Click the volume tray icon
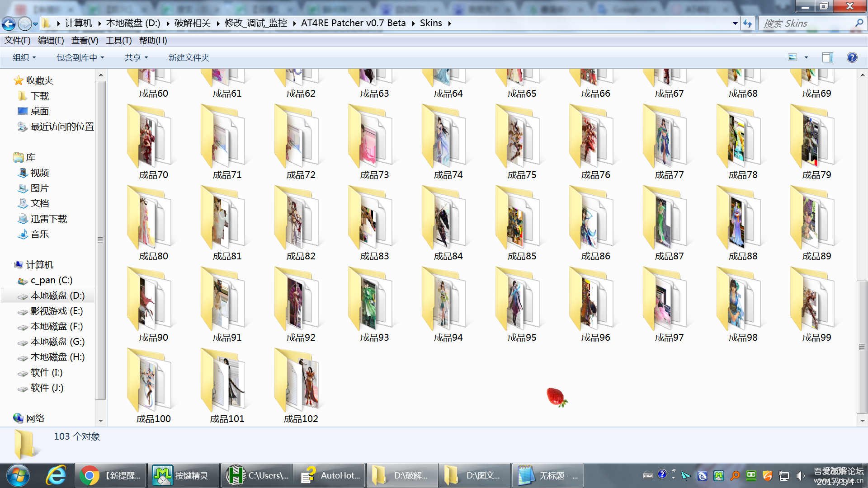The image size is (868, 488). coord(800,476)
